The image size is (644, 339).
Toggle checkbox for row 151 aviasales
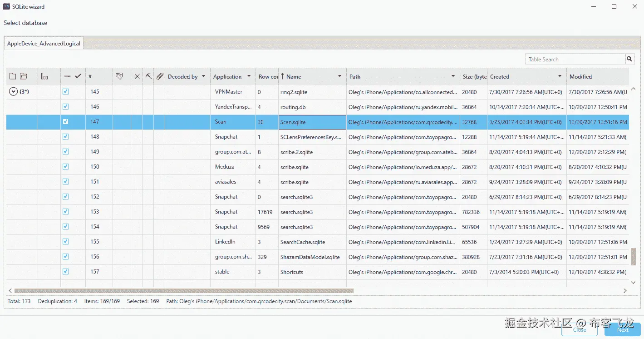coord(65,182)
